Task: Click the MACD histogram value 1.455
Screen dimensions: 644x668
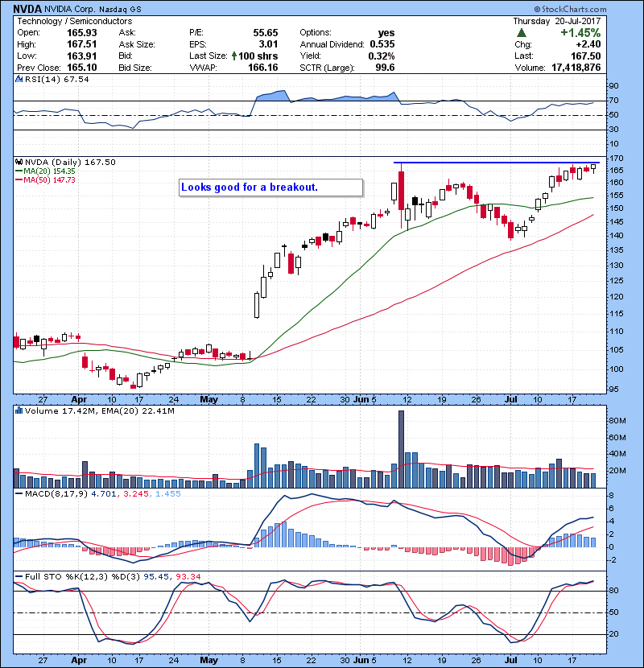Action: pyautogui.click(x=168, y=494)
